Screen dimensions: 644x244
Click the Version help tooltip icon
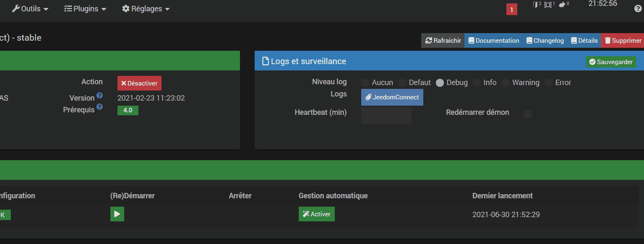[x=99, y=96]
